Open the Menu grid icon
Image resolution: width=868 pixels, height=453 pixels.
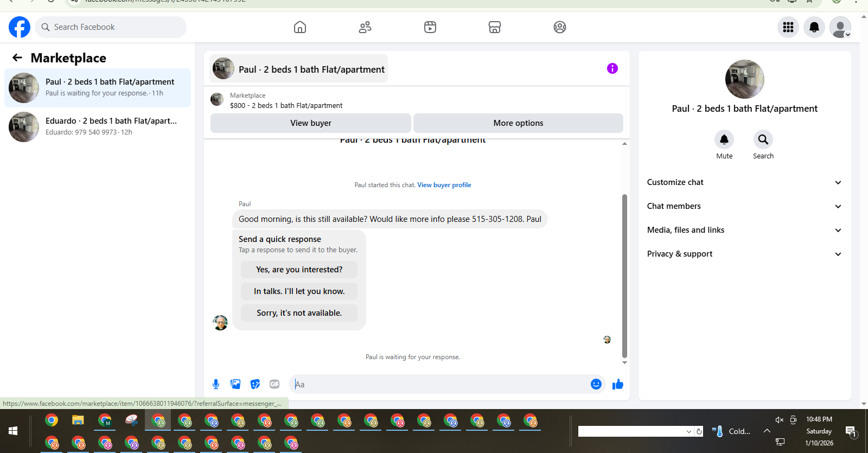788,27
